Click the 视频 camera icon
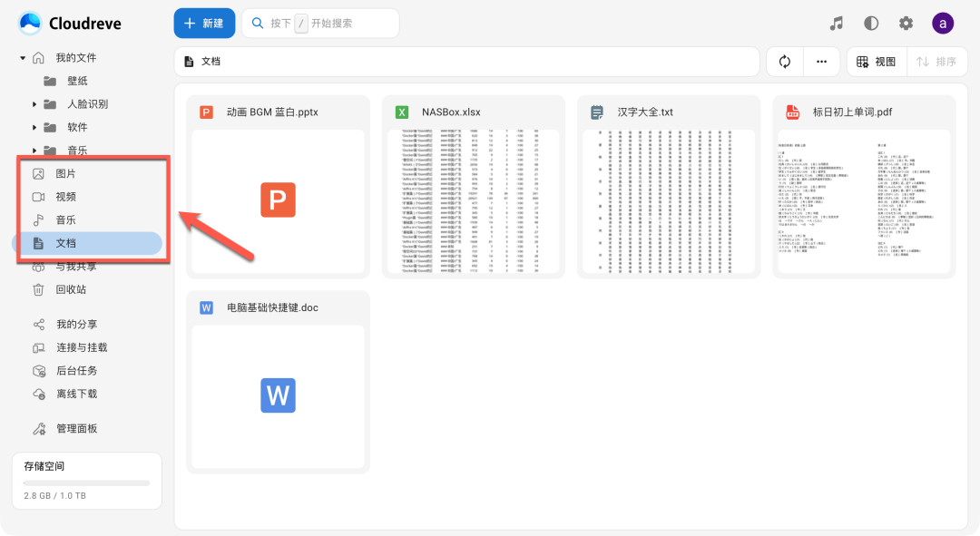Image resolution: width=980 pixels, height=536 pixels. [38, 197]
